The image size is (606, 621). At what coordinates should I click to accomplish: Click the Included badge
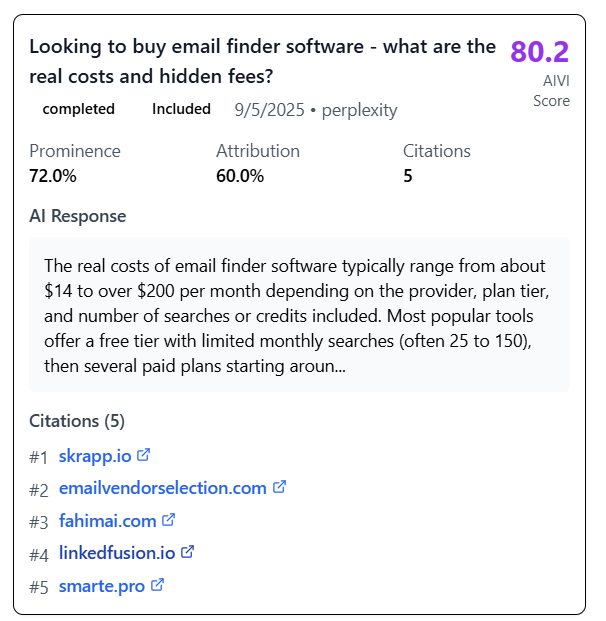[181, 109]
